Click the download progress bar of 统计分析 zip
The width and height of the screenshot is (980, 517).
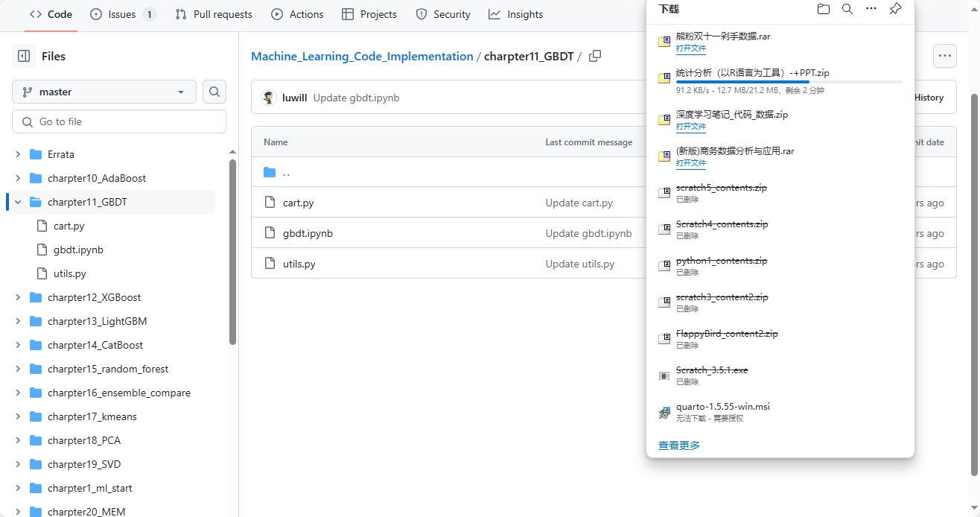[x=789, y=82]
